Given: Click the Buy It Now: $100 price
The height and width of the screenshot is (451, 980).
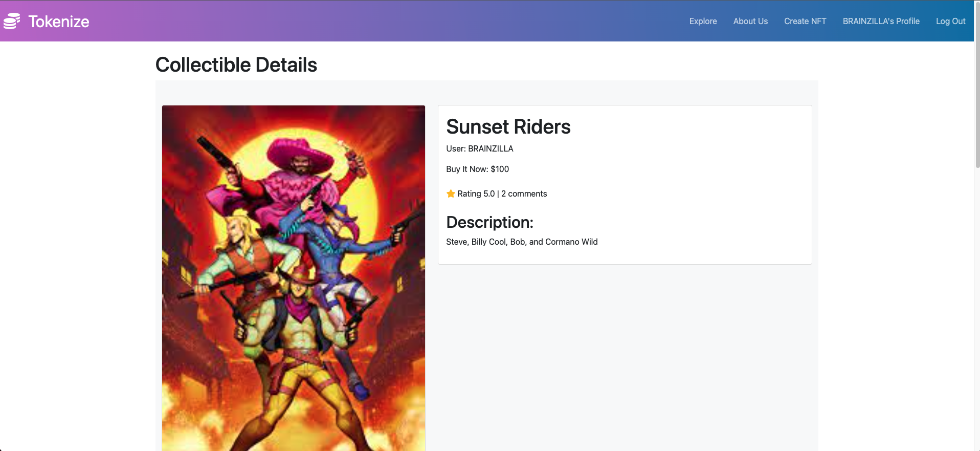Looking at the screenshot, I should pos(477,169).
